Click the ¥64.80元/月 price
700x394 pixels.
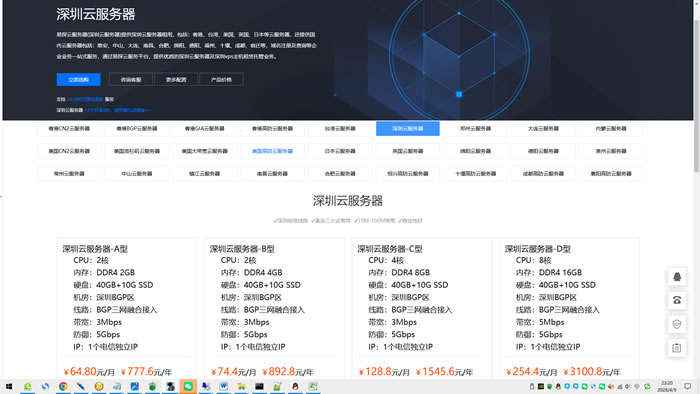[x=89, y=372]
